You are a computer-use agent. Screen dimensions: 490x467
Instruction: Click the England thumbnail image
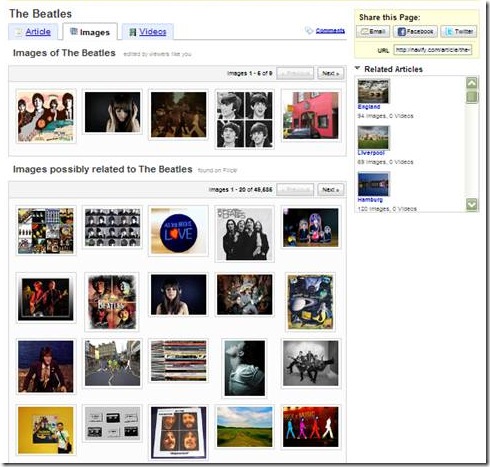coord(373,91)
